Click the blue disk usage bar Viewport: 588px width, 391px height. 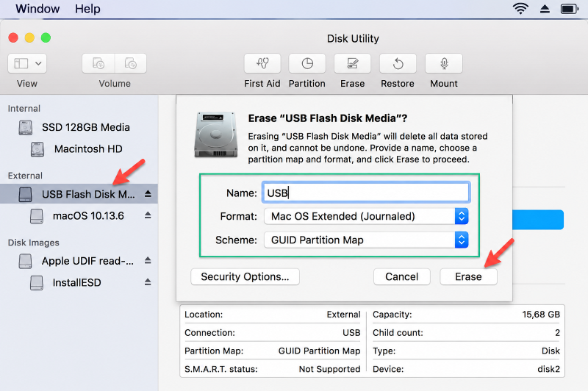[x=538, y=220]
